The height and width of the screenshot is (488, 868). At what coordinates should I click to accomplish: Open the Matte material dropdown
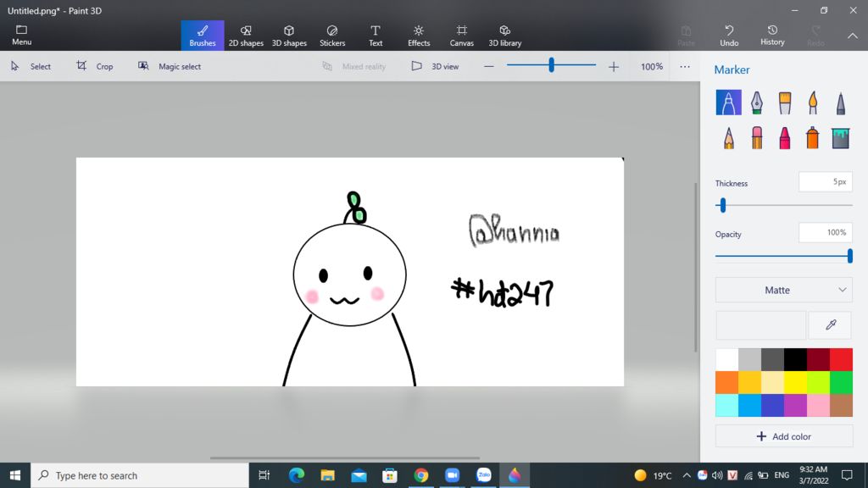click(x=784, y=290)
